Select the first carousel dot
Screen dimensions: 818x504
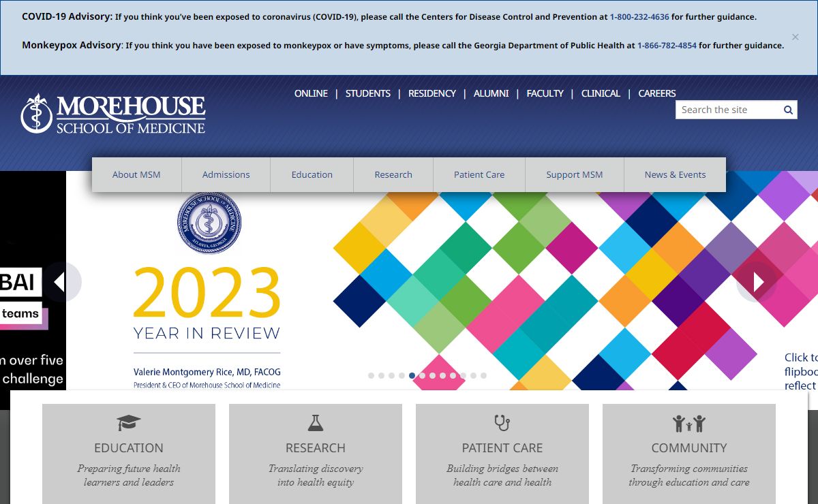pos(372,375)
